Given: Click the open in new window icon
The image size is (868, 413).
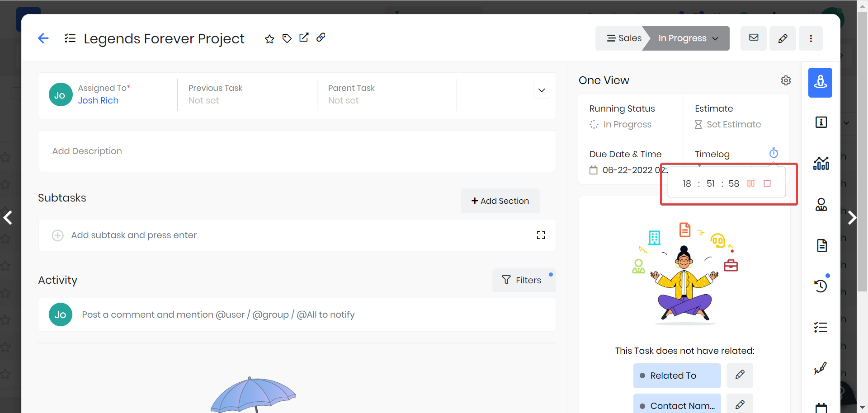Looking at the screenshot, I should pyautogui.click(x=304, y=38).
